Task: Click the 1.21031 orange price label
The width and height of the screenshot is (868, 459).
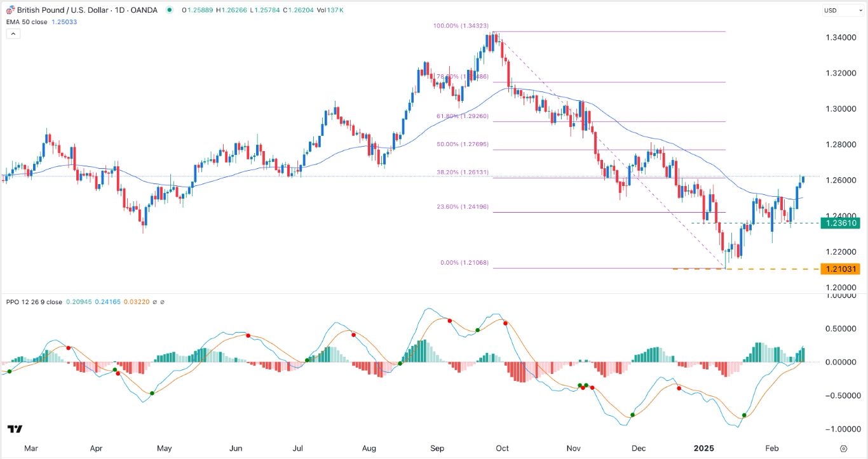Action: tap(840, 269)
